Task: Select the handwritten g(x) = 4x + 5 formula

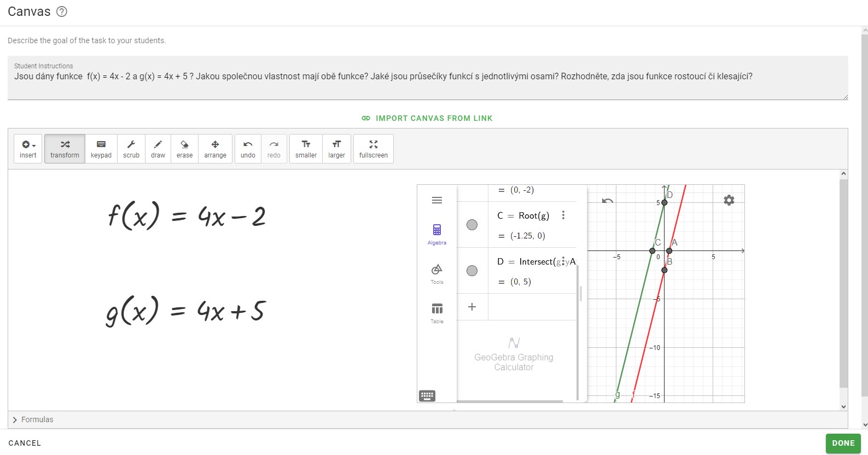Action: [186, 310]
